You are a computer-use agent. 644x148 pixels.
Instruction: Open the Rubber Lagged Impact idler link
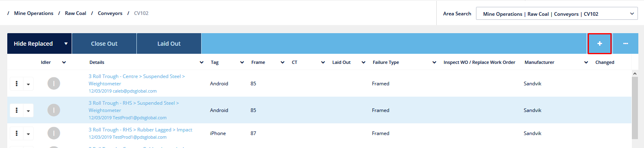[x=140, y=130]
